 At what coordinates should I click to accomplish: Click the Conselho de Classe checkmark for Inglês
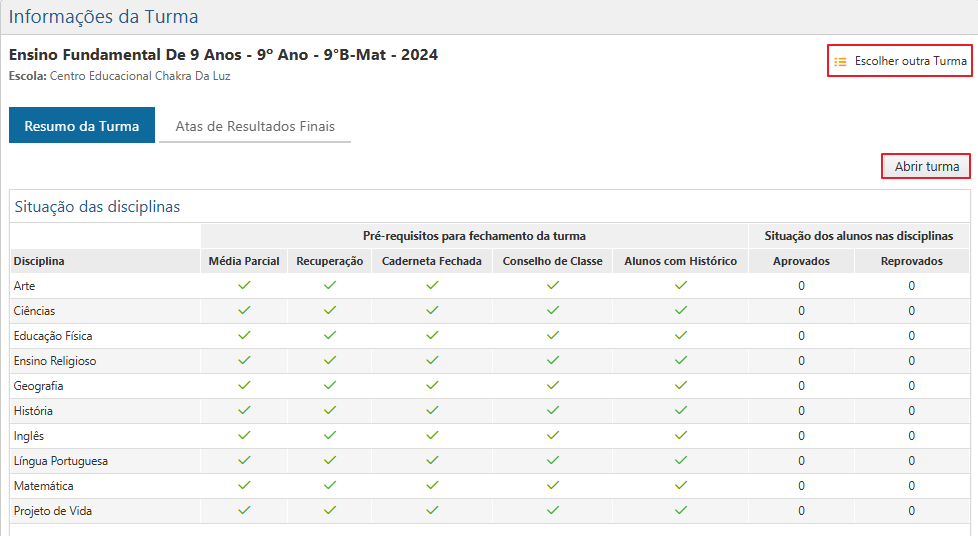pos(553,435)
